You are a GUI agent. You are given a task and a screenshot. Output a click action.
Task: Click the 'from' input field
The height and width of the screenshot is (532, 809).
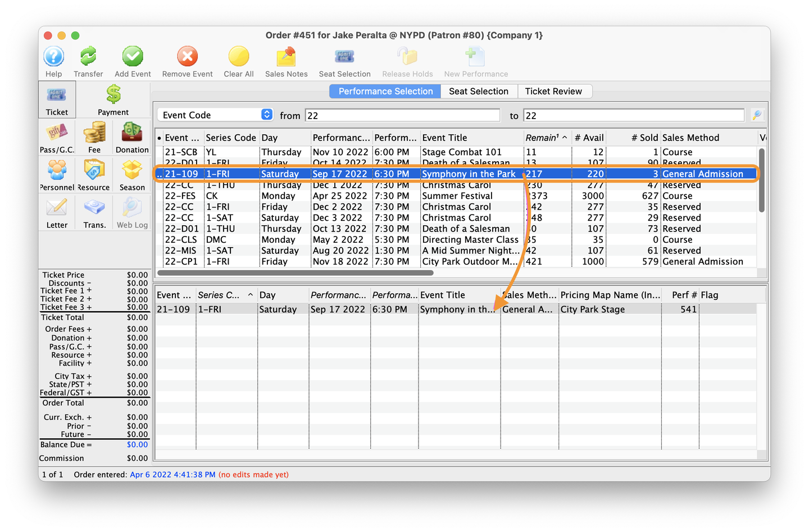[x=402, y=115]
